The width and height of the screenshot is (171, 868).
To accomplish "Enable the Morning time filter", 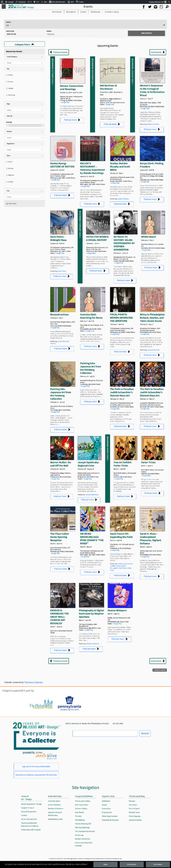I will pyautogui.click(x=7, y=169).
